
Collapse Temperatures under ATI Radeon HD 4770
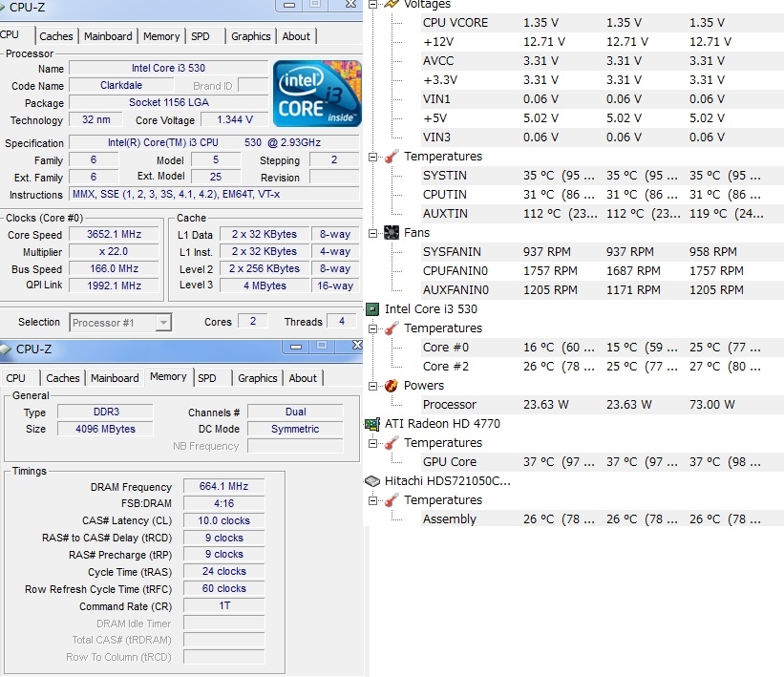click(x=372, y=443)
